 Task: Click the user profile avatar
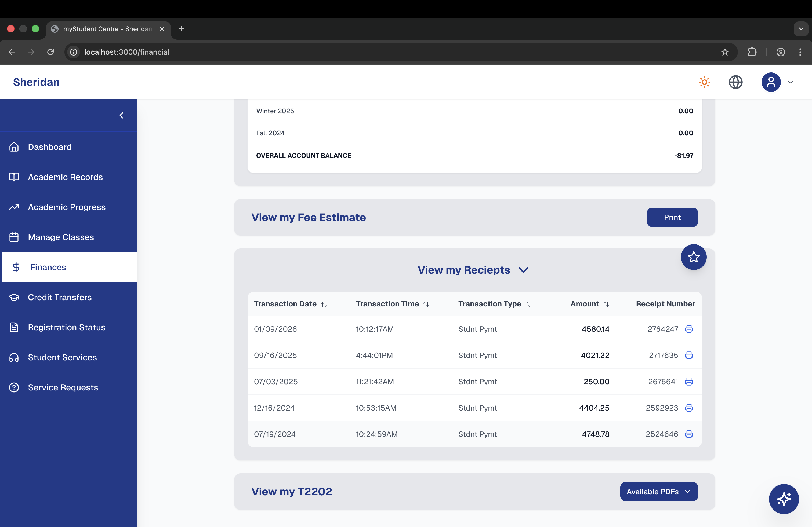(x=771, y=82)
